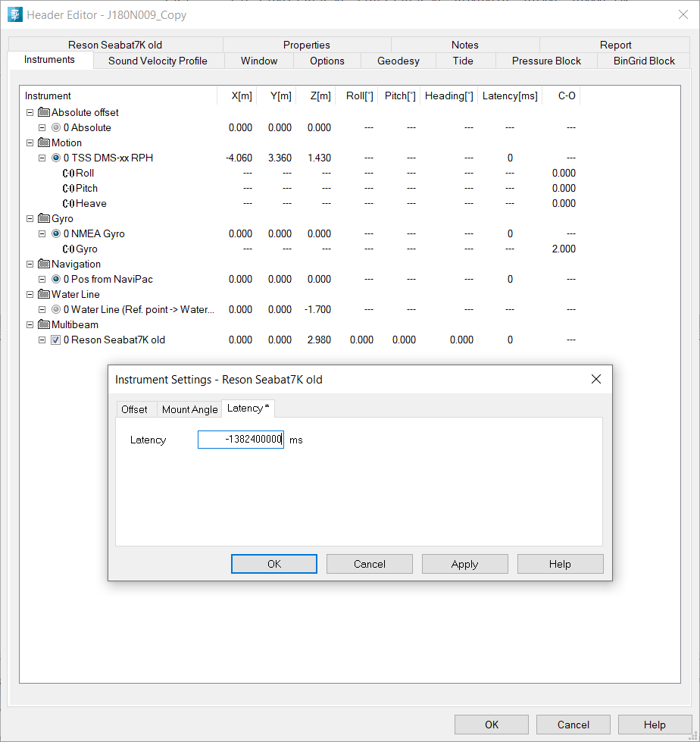Screen dimensions: 700x742
Task: Click the Latency[ms] column header
Action: point(510,95)
